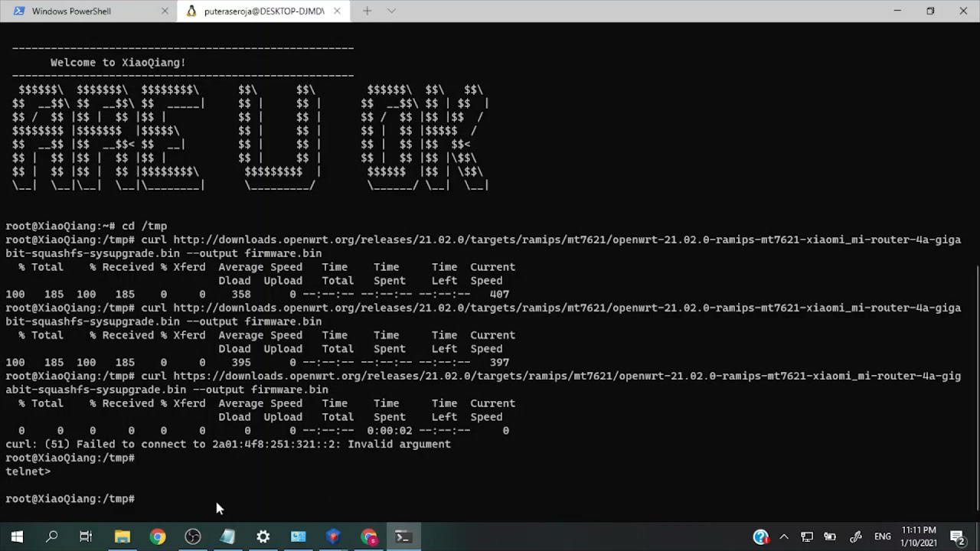Open the clock showing 11:11 PM
This screenshot has width=980, height=551.
tap(919, 536)
